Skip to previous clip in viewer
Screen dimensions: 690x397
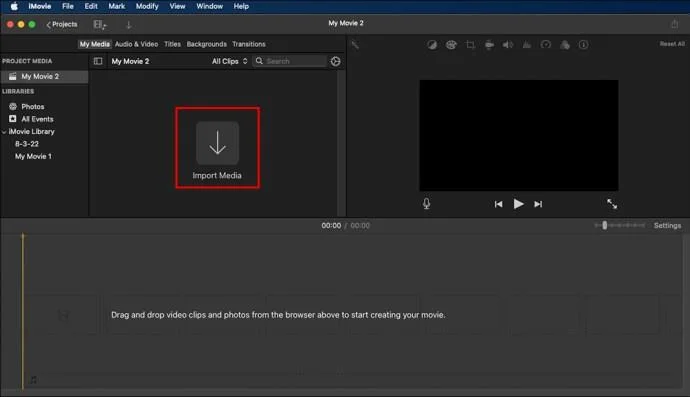coord(498,204)
